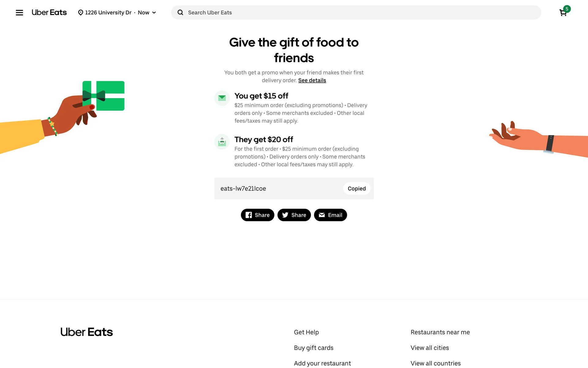Viewport: 588px width, 368px height.
Task: Click the Uber Eats header logo
Action: [x=49, y=13]
